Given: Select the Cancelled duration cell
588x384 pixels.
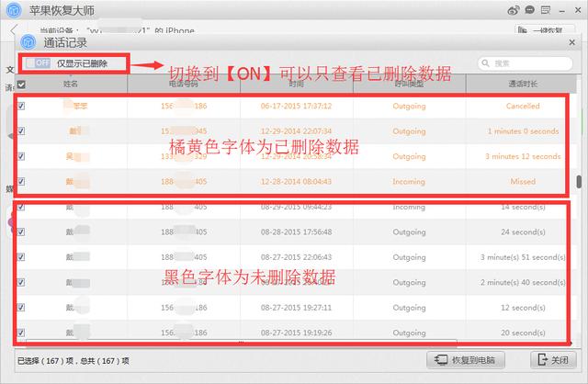Looking at the screenshot, I should click(x=523, y=107).
